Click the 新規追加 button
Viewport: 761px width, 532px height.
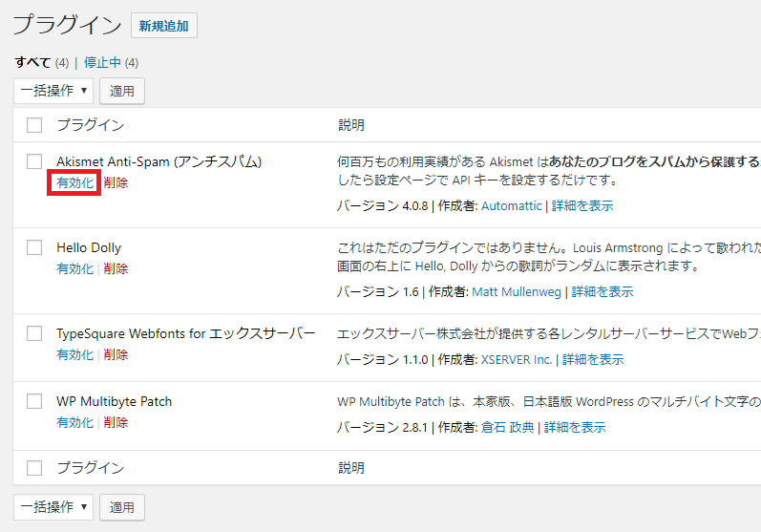tap(163, 26)
